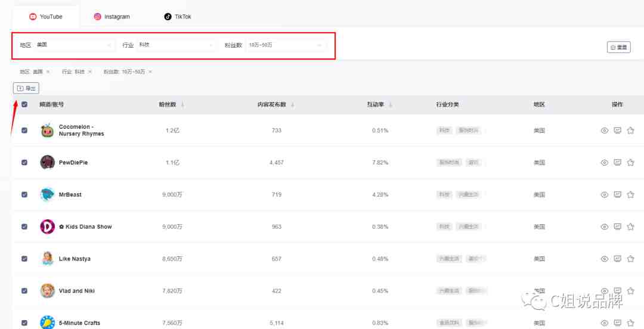
Task: Click the Vlad and Niki avatar
Action: click(x=47, y=290)
